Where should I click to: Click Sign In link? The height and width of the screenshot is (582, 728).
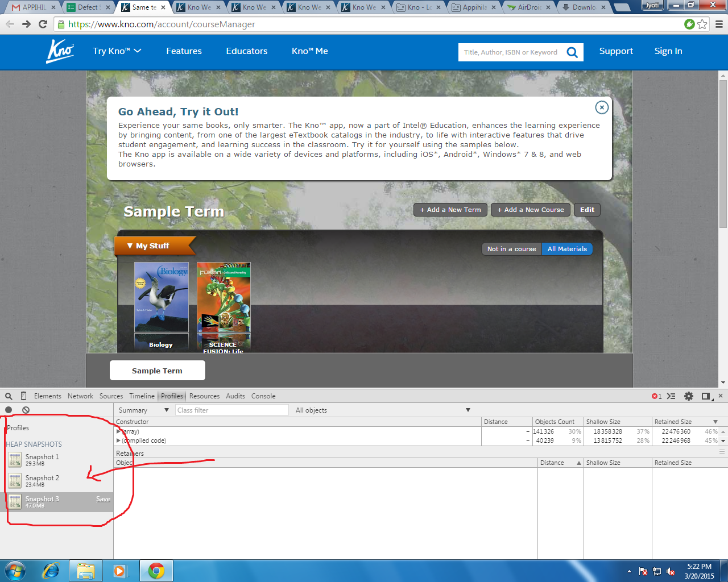click(668, 51)
